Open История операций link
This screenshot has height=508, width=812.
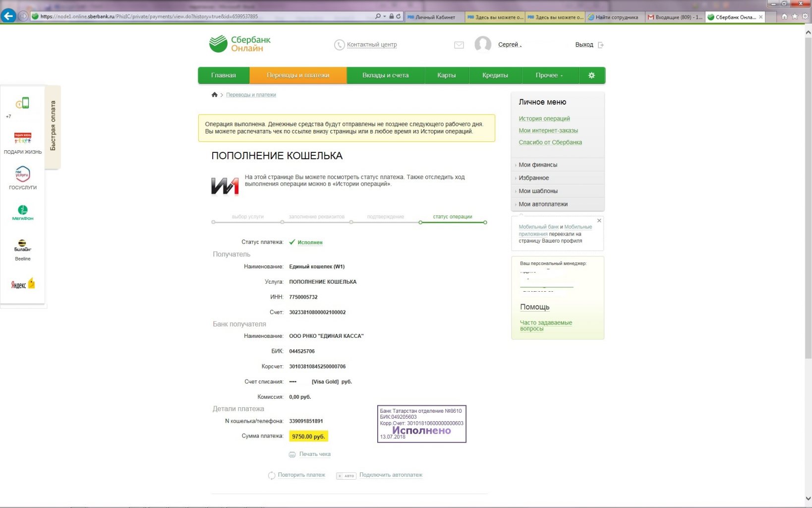pyautogui.click(x=544, y=119)
